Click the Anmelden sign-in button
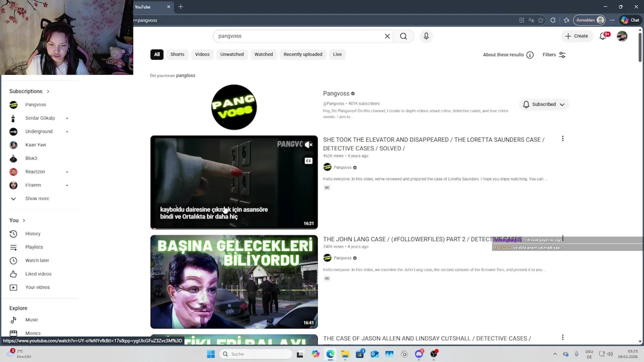644x362 pixels. (590, 20)
